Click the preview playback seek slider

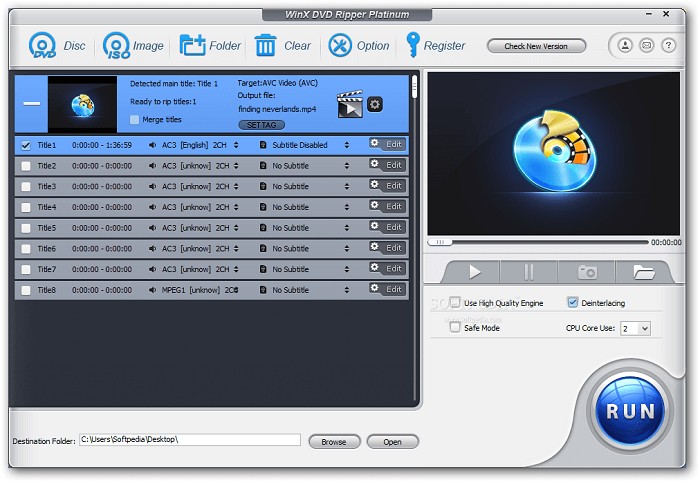pos(538,242)
